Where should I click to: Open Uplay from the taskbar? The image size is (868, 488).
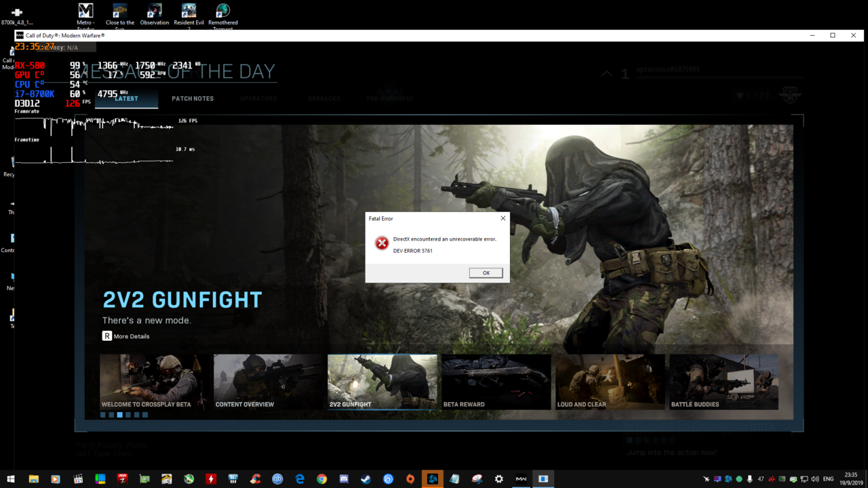(388, 479)
